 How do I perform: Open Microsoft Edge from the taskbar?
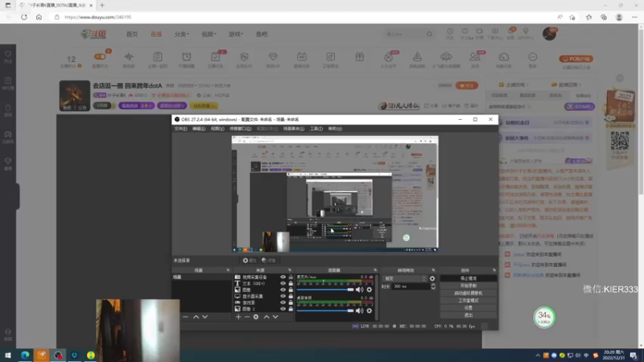tap(25, 355)
